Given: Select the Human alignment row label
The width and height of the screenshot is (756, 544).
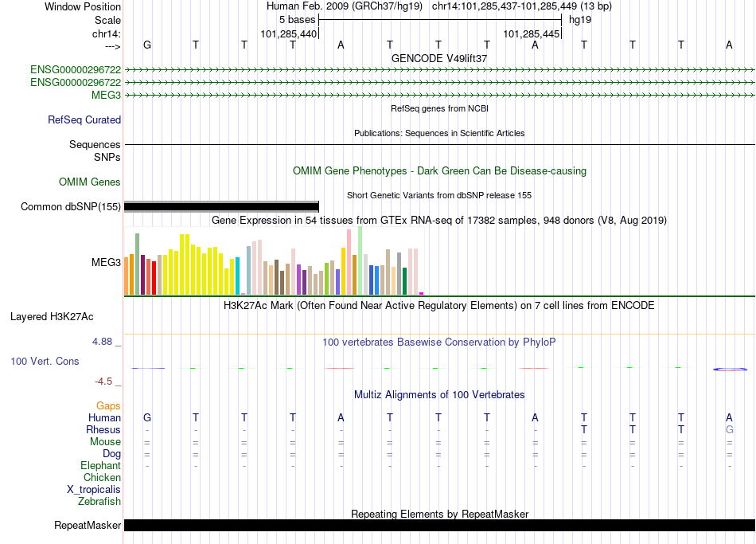Looking at the screenshot, I should (104, 417).
